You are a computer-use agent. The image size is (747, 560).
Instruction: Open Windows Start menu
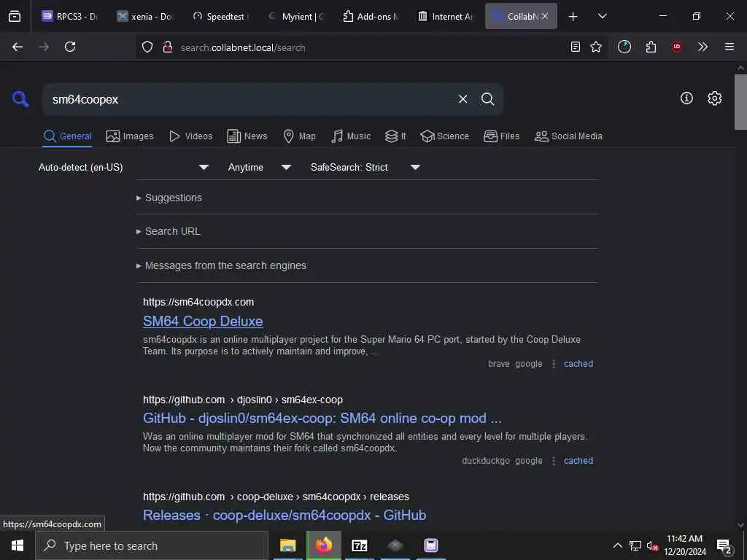(x=18, y=545)
